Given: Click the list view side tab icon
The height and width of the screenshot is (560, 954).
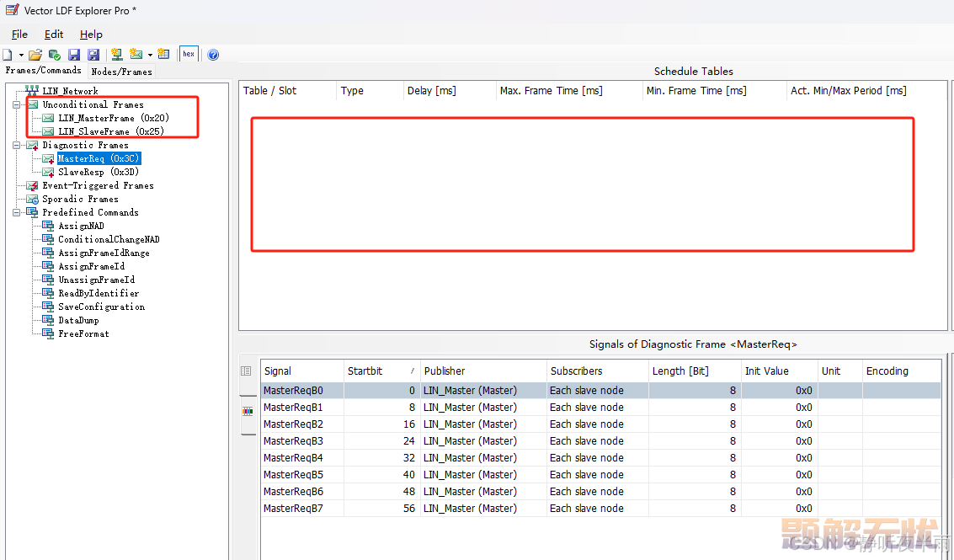Looking at the screenshot, I should pyautogui.click(x=247, y=371).
